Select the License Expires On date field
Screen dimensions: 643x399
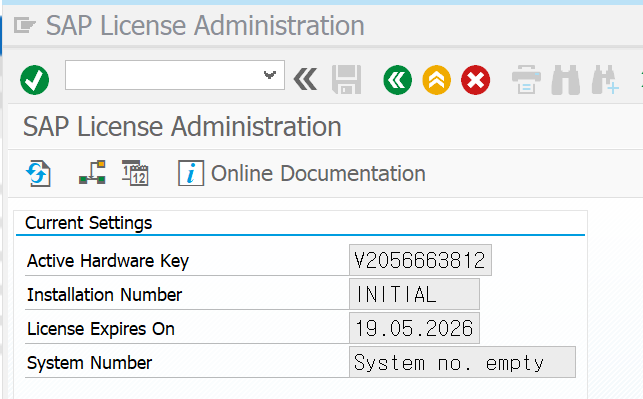414,328
